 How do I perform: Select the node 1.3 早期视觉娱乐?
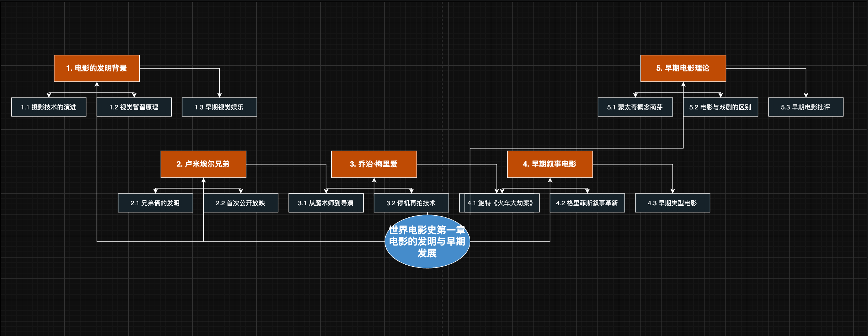(x=219, y=107)
